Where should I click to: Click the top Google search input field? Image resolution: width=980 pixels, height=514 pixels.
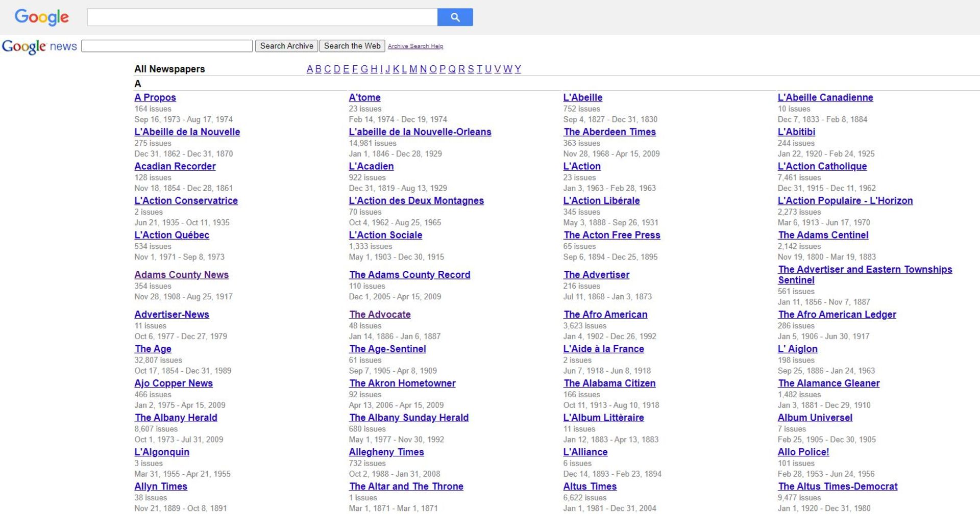pyautogui.click(x=262, y=17)
